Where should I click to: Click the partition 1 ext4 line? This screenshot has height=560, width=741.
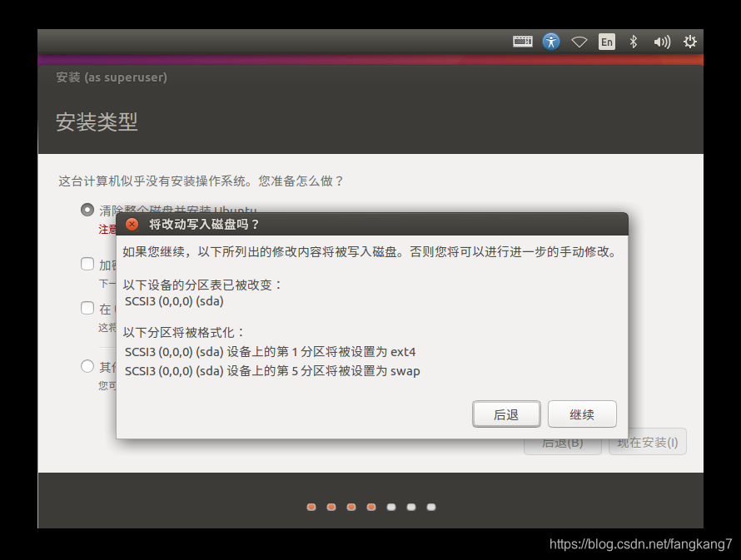(x=271, y=352)
